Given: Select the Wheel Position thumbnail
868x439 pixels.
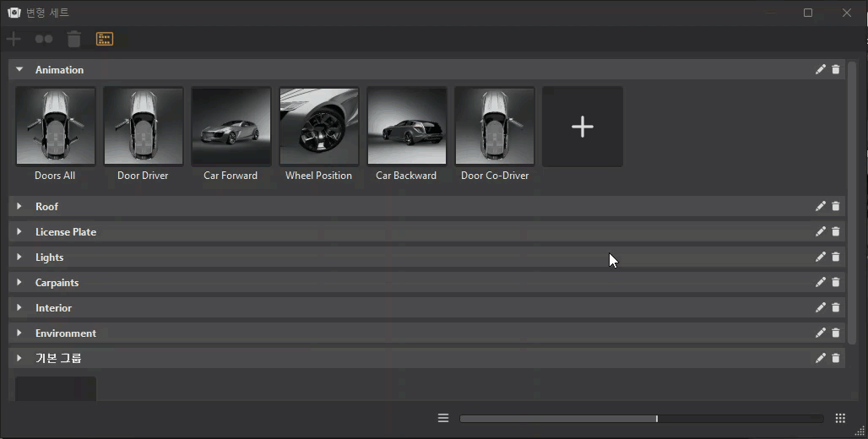Looking at the screenshot, I should (x=319, y=127).
